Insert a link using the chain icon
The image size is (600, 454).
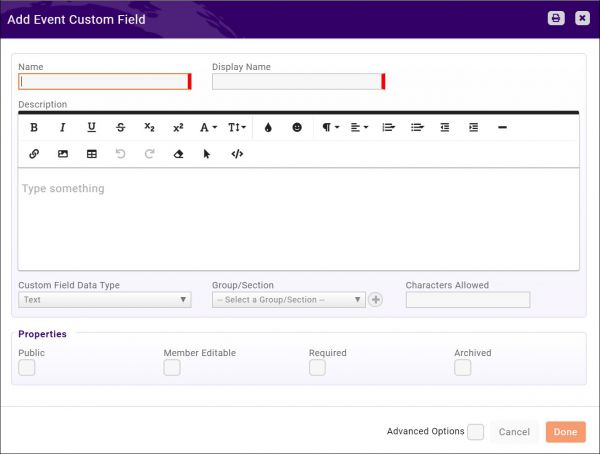point(34,154)
